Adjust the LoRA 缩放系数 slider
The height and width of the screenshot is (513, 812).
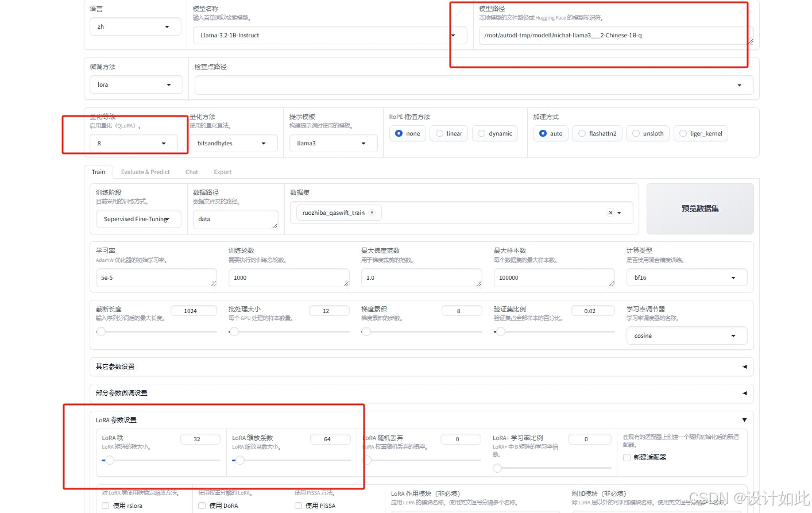tap(291, 460)
